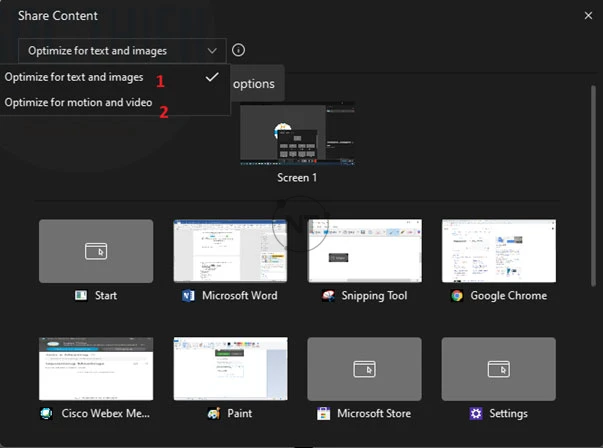Click the Paint app icon
The height and width of the screenshot is (448, 603).
pyautogui.click(x=212, y=413)
